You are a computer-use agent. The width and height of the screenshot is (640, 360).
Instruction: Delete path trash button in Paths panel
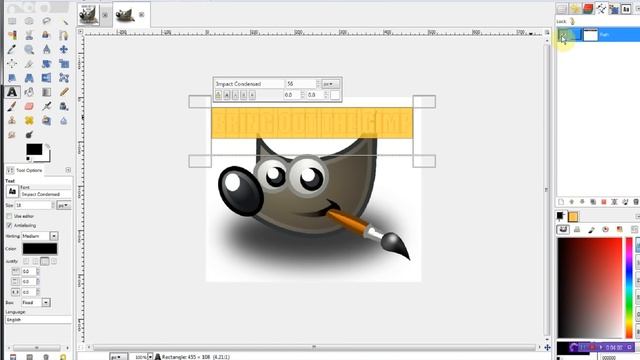click(636, 202)
